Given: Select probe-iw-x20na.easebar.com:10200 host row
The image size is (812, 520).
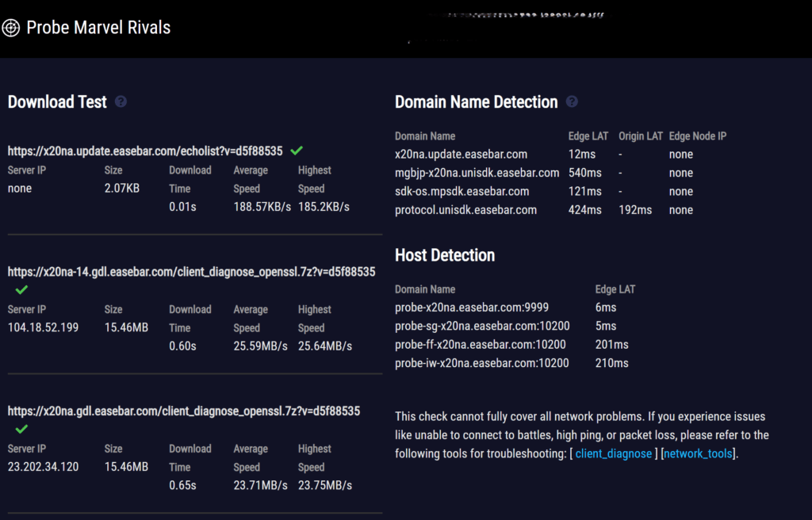Looking at the screenshot, I should pos(482,364).
